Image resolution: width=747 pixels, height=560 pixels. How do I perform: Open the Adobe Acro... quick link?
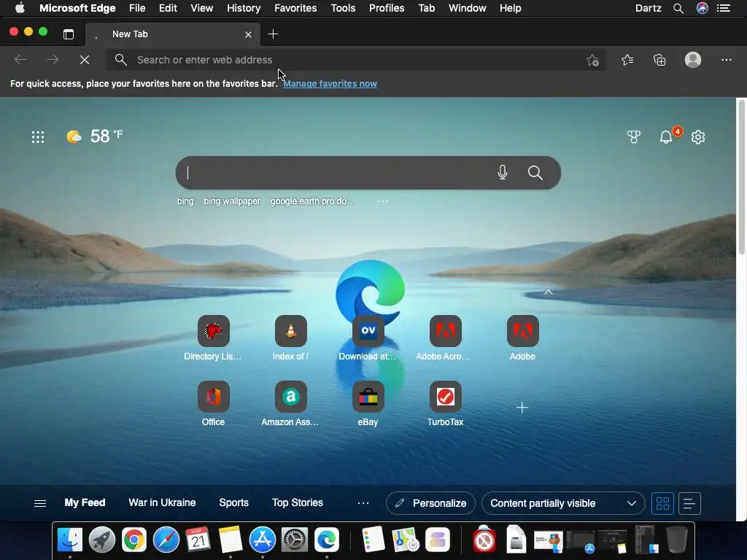coord(445,338)
